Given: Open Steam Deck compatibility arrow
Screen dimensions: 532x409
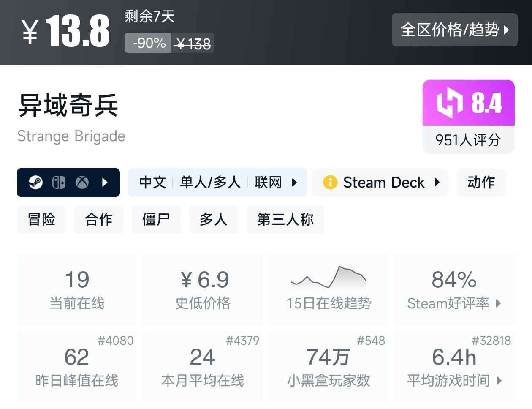Looking at the screenshot, I should pos(437,183).
